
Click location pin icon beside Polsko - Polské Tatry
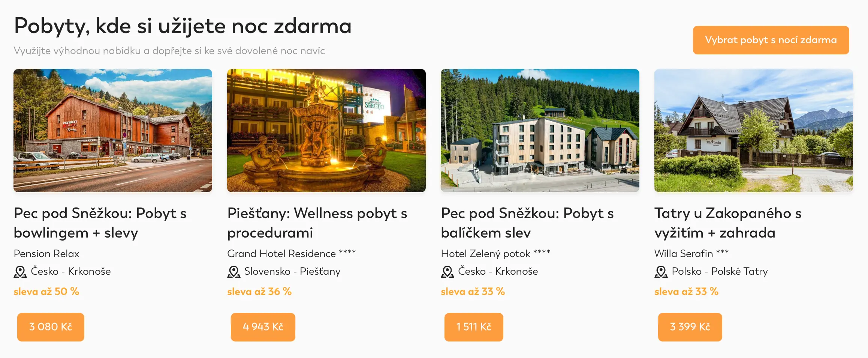[x=661, y=272]
